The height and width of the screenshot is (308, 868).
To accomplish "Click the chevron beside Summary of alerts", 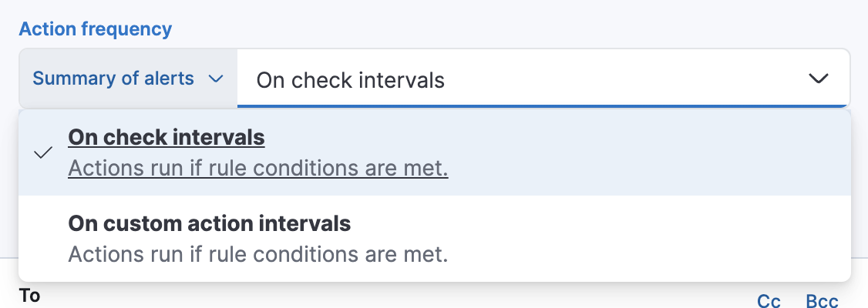I will click(x=216, y=79).
